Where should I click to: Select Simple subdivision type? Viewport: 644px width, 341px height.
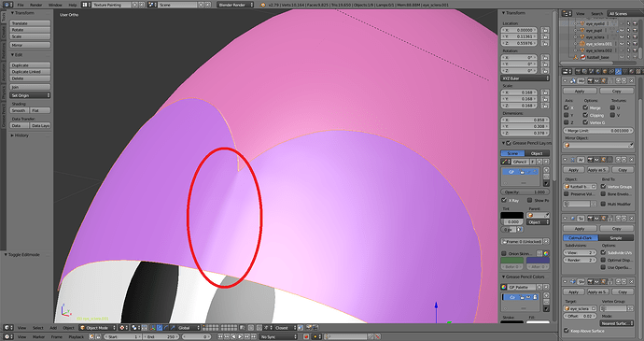click(615, 237)
